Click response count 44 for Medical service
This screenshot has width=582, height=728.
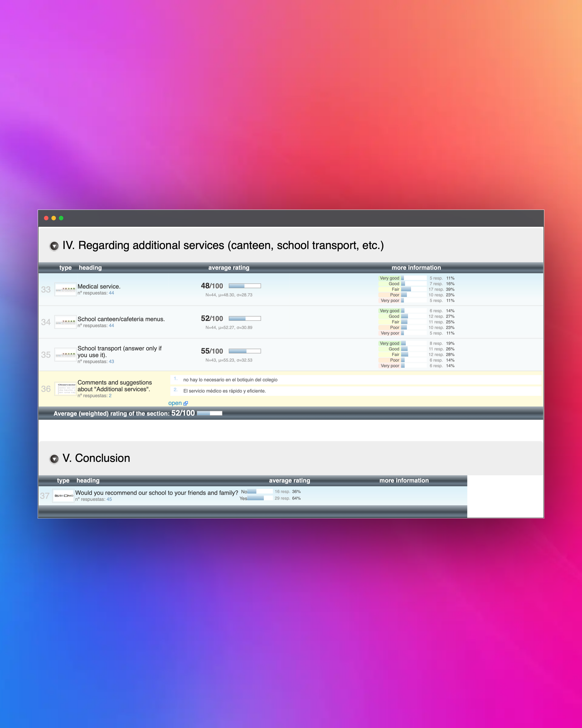pyautogui.click(x=111, y=293)
